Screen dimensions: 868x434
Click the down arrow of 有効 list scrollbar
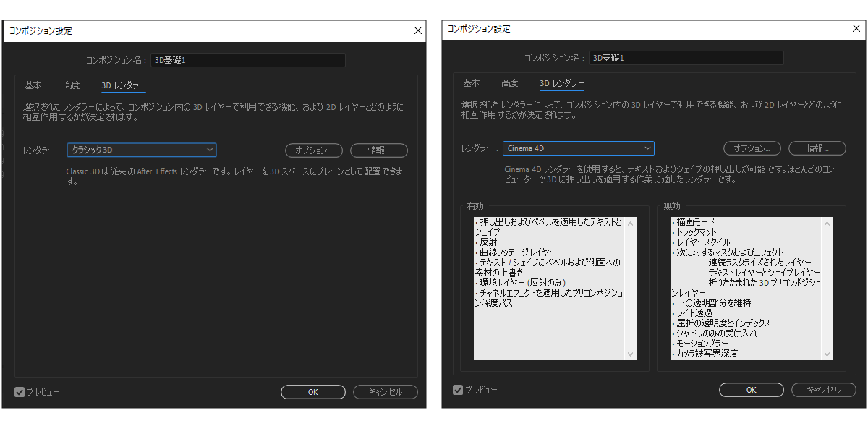coord(631,354)
